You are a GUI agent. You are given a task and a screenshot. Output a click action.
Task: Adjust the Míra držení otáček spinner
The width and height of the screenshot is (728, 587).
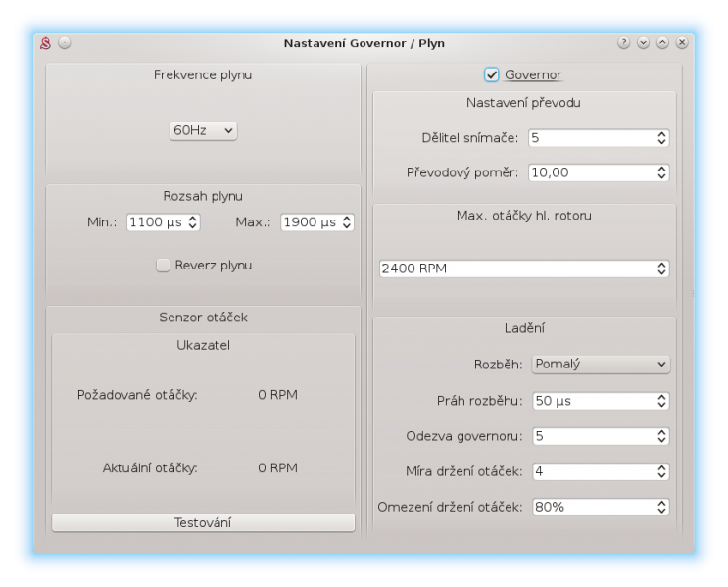click(662, 471)
